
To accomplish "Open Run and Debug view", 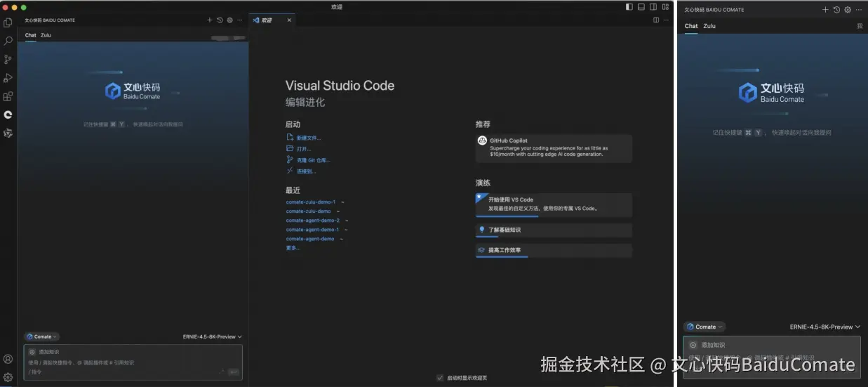I will click(x=8, y=78).
